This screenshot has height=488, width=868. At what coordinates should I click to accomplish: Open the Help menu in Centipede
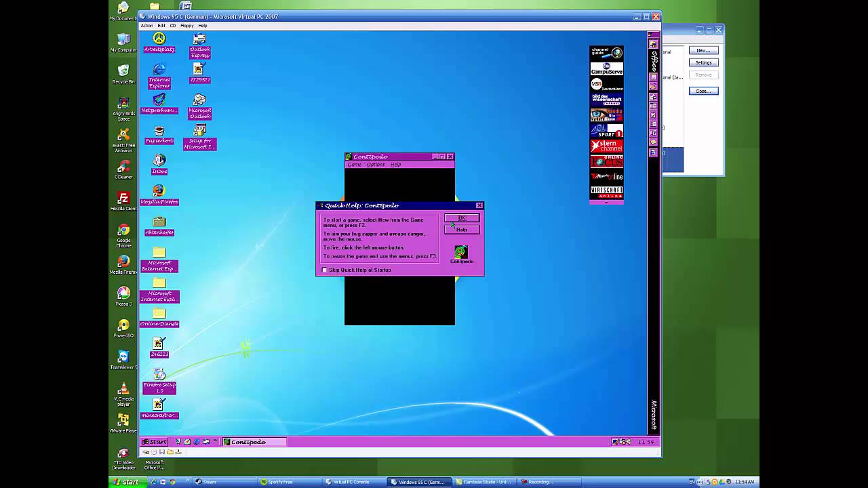click(x=395, y=165)
